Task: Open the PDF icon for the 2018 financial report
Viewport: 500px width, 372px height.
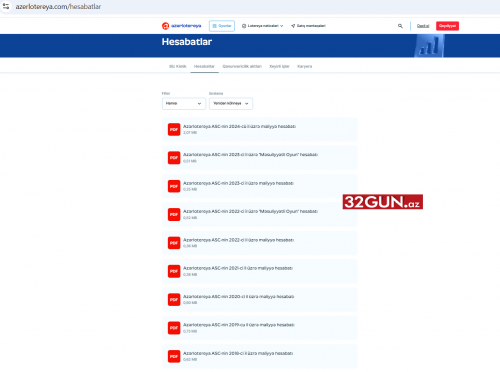Action: point(174,356)
